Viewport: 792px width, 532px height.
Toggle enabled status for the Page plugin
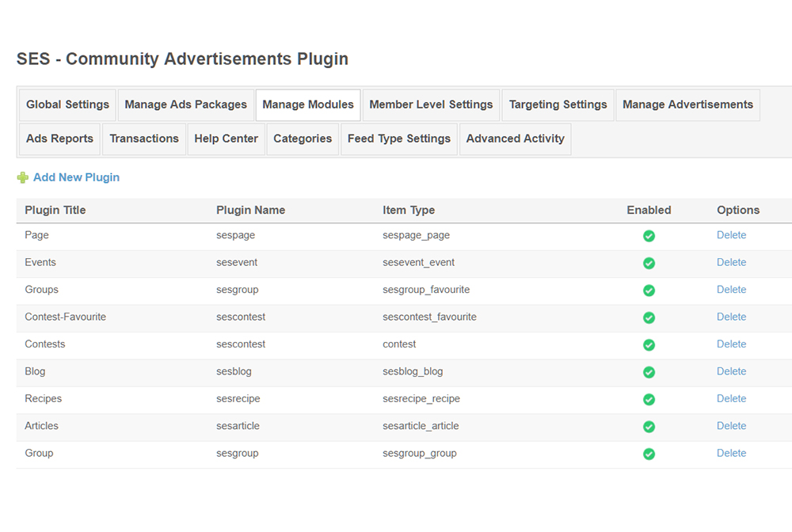pos(649,236)
